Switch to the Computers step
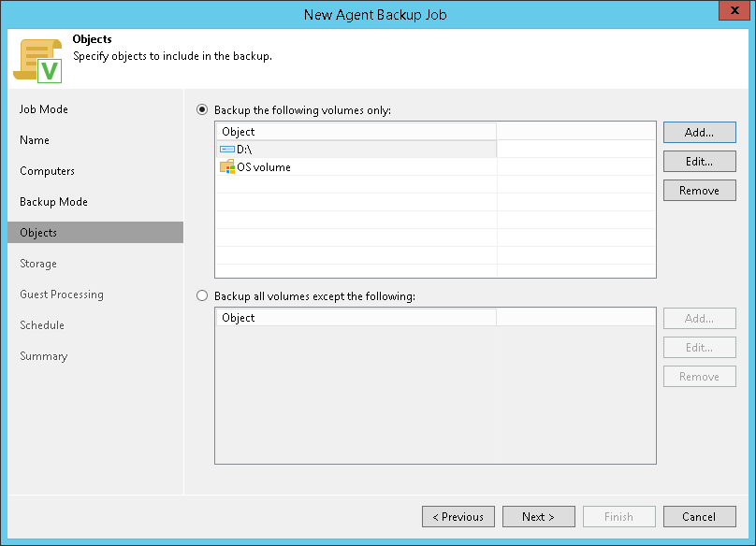This screenshot has height=546, width=756. (47, 171)
